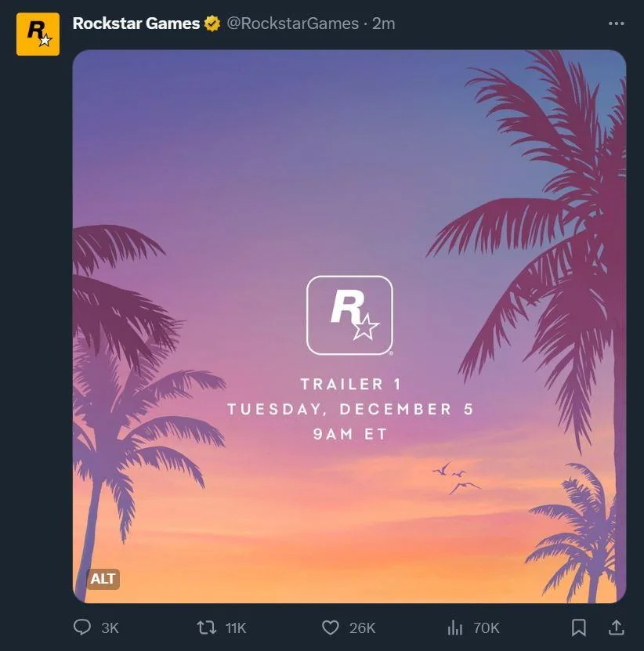Like the post with the heart icon

(331, 627)
